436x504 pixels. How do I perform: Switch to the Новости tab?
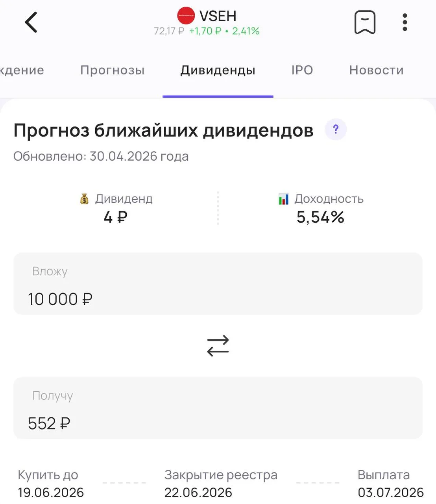tap(377, 70)
